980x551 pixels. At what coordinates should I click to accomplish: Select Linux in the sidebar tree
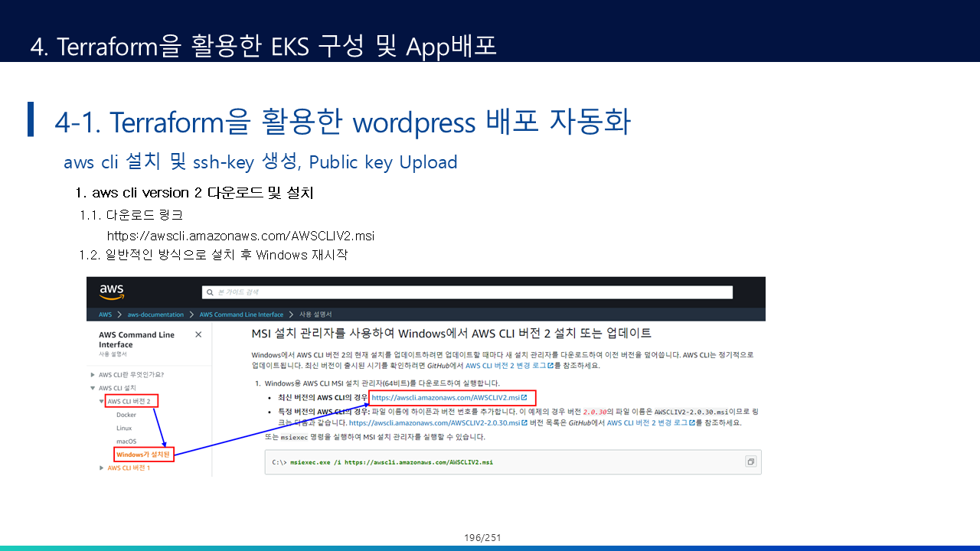(124, 428)
